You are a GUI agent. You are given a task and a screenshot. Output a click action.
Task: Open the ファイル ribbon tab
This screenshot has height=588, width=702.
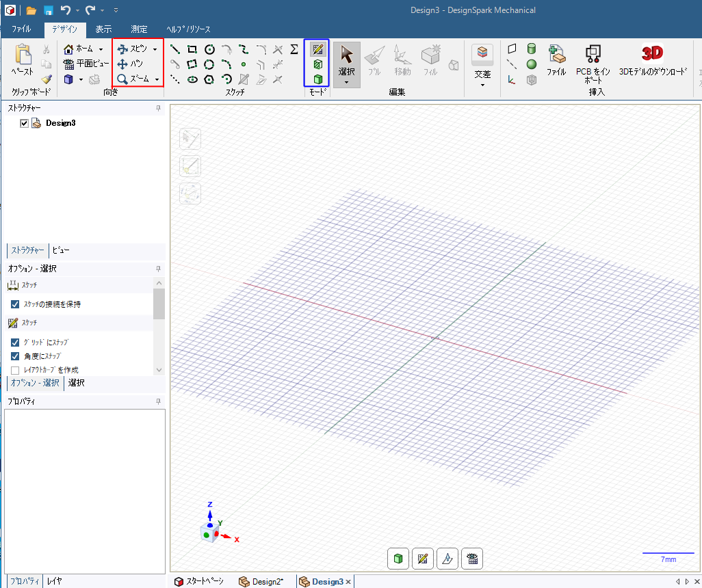[x=21, y=29]
